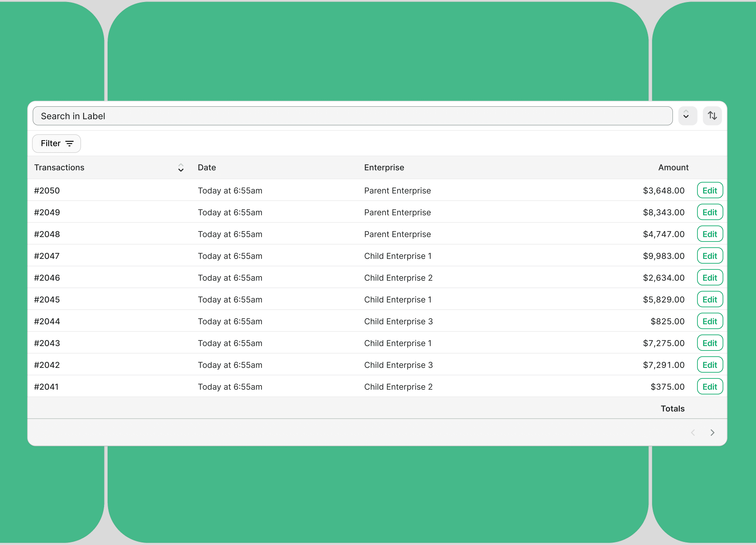Image resolution: width=756 pixels, height=545 pixels.
Task: Click the Enterprise column header
Action: click(x=384, y=167)
